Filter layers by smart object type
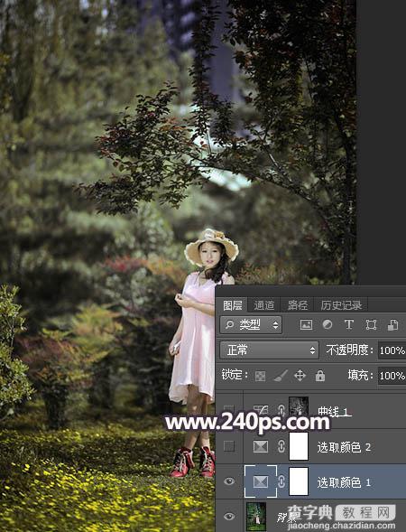The height and width of the screenshot is (532, 406). point(392,324)
